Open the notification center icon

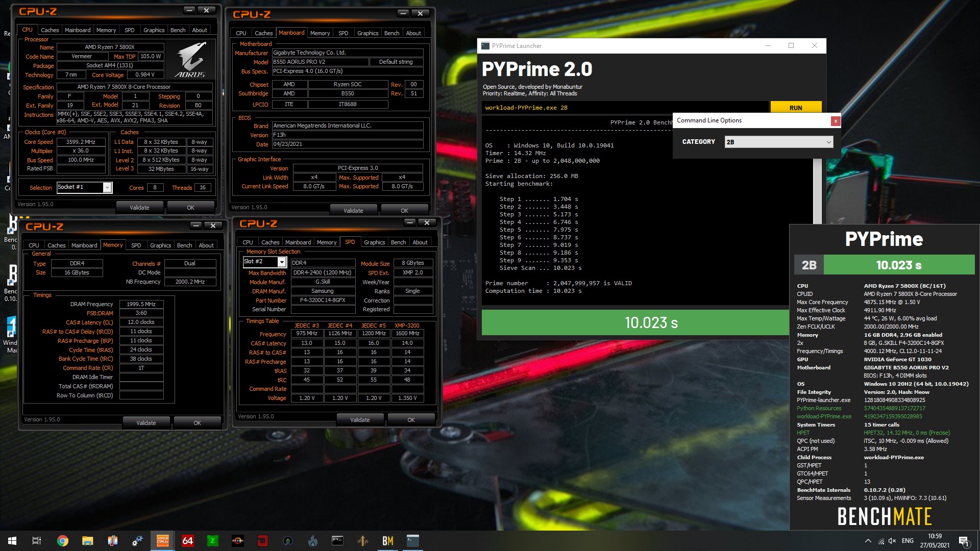point(964,541)
